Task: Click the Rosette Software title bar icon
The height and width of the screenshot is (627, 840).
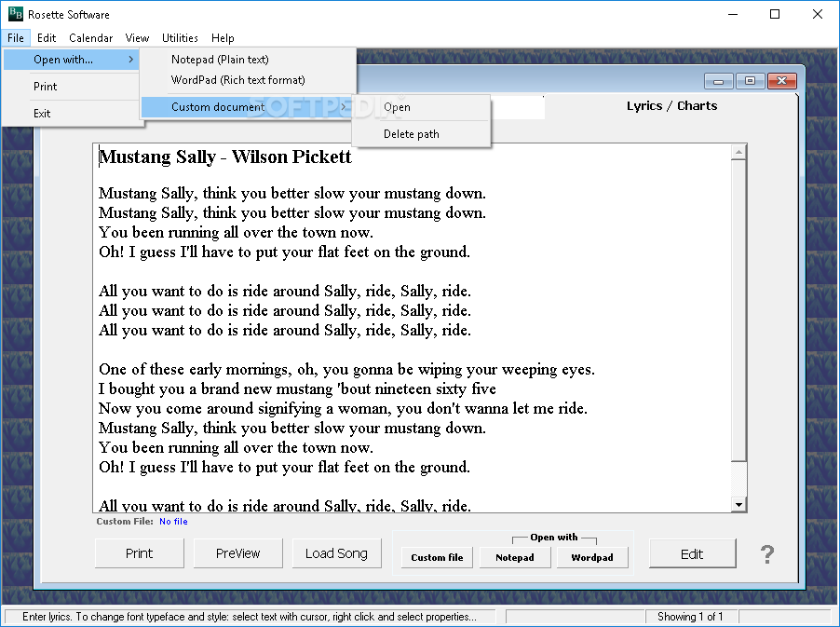Action: 16,14
